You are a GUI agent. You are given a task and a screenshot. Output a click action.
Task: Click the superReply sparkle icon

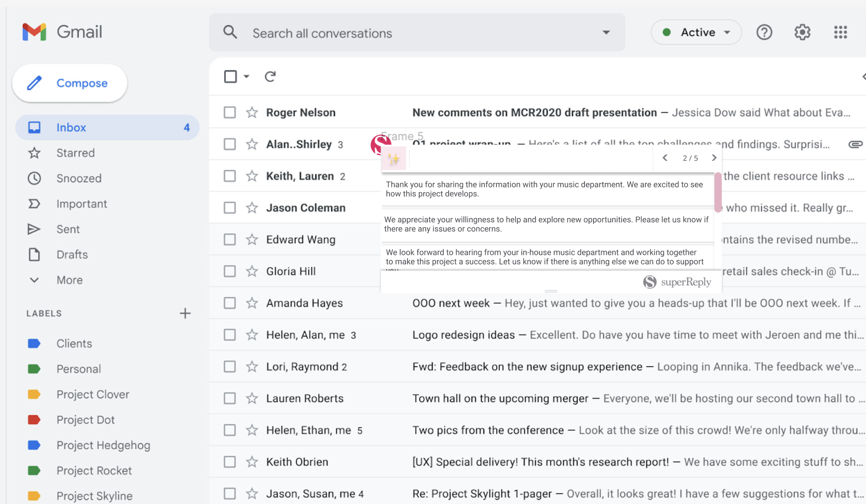[394, 159]
